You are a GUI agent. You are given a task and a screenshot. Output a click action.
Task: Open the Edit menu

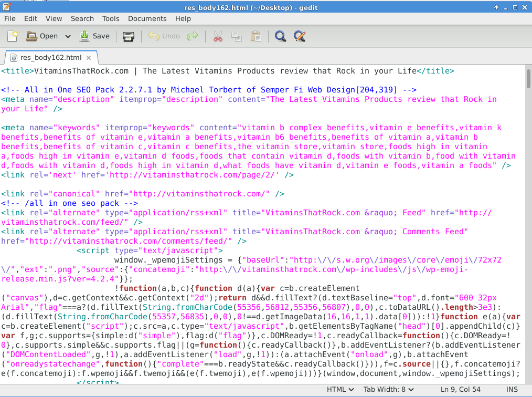click(30, 19)
